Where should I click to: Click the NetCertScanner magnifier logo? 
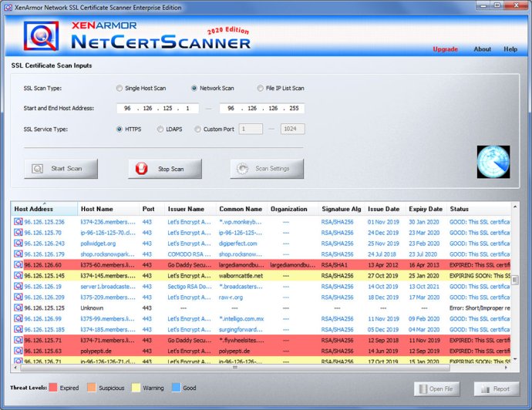pyautogui.click(x=41, y=35)
